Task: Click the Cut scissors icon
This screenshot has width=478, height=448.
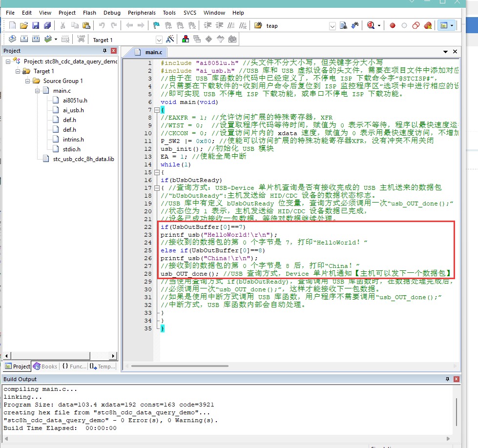Action: [x=63, y=25]
